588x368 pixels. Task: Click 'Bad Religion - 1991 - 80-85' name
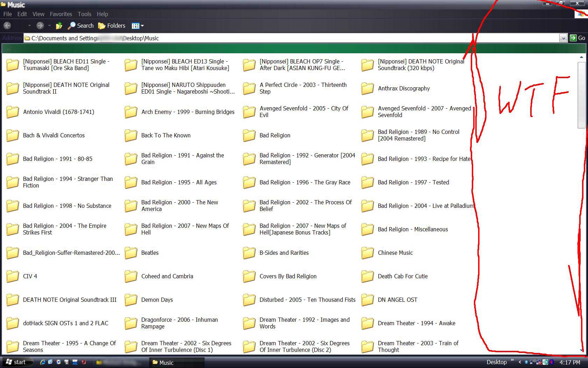point(58,159)
